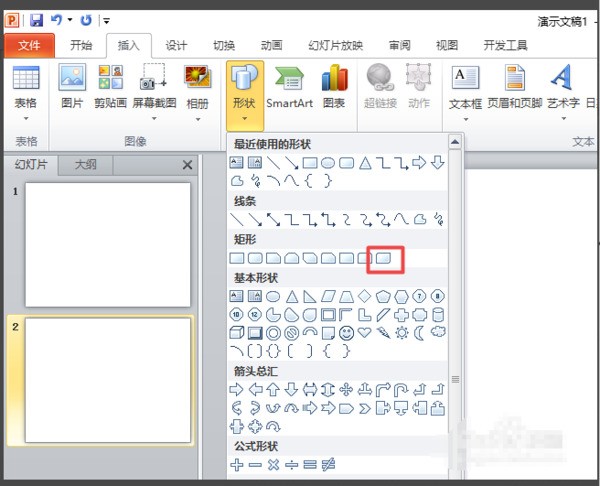Click the Redo icon in quick access toolbar

click(x=86, y=20)
